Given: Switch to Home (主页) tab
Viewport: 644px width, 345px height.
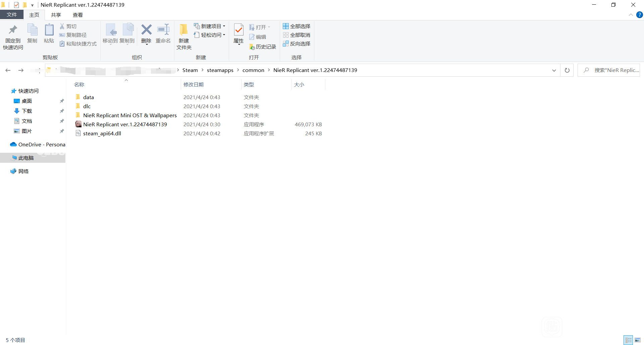Looking at the screenshot, I should click(34, 15).
